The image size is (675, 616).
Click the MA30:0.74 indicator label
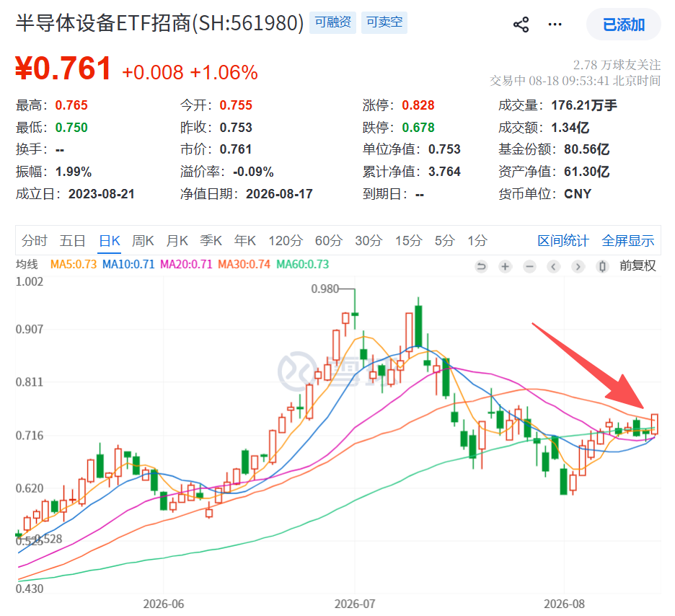[x=244, y=264]
